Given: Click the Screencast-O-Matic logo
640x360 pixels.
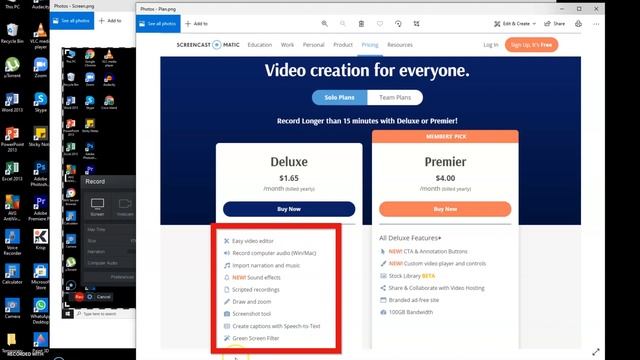Looking at the screenshot, I should point(208,45).
